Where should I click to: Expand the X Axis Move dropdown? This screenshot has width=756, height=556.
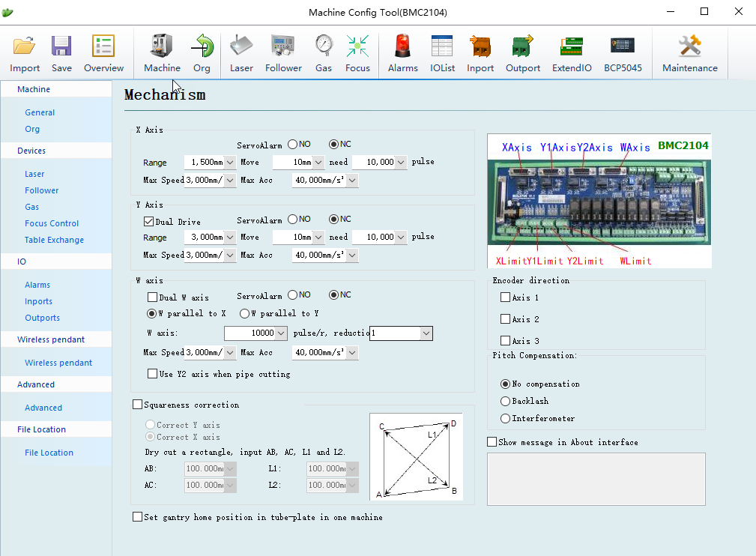318,163
